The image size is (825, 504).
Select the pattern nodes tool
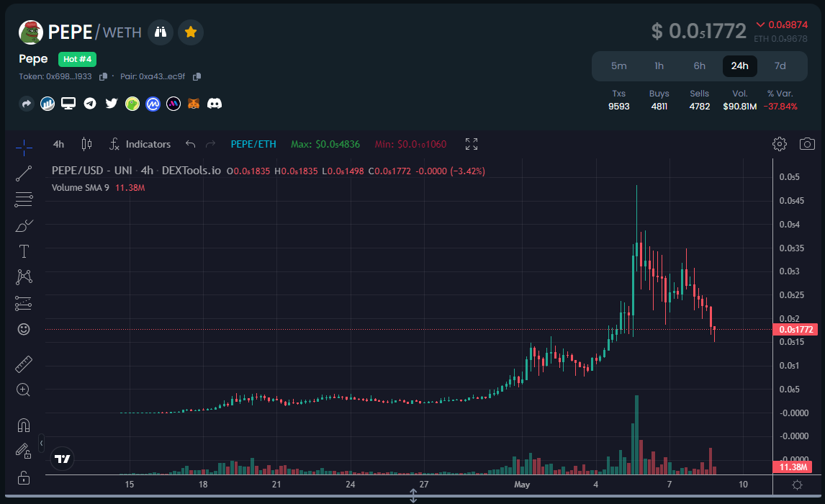24,277
